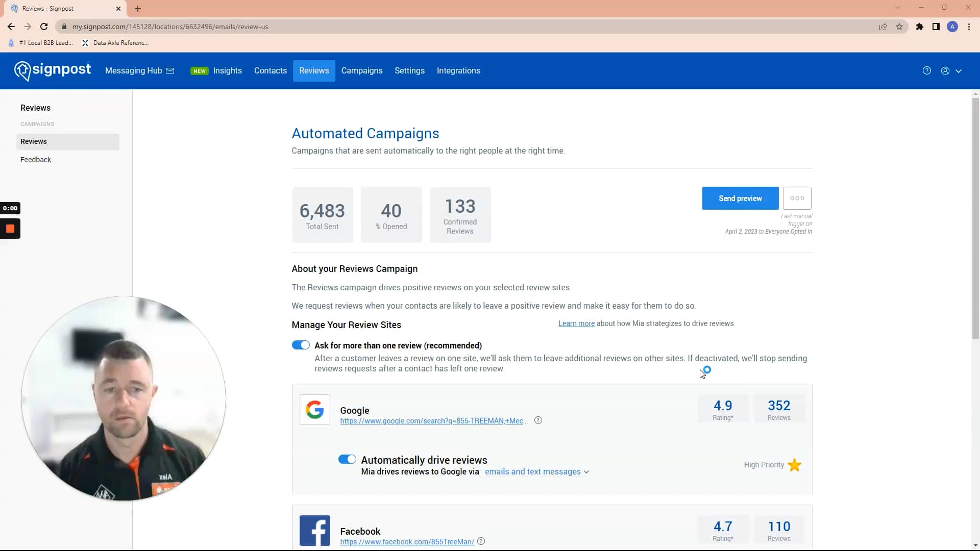The height and width of the screenshot is (551, 980).
Task: Go to the Campaigns tab
Action: coord(361,71)
